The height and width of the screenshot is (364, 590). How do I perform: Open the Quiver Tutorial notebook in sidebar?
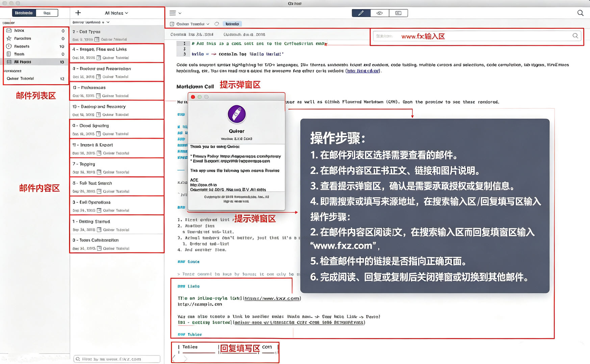[x=35, y=78]
